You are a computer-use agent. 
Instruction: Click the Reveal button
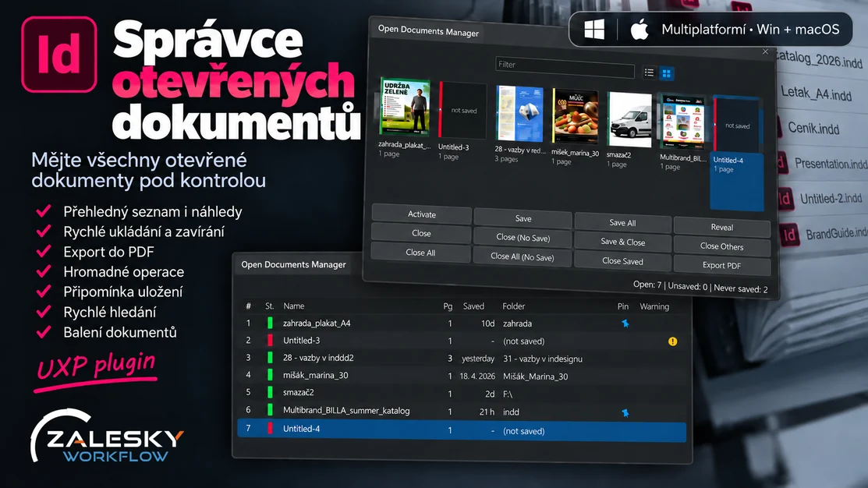pyautogui.click(x=722, y=227)
